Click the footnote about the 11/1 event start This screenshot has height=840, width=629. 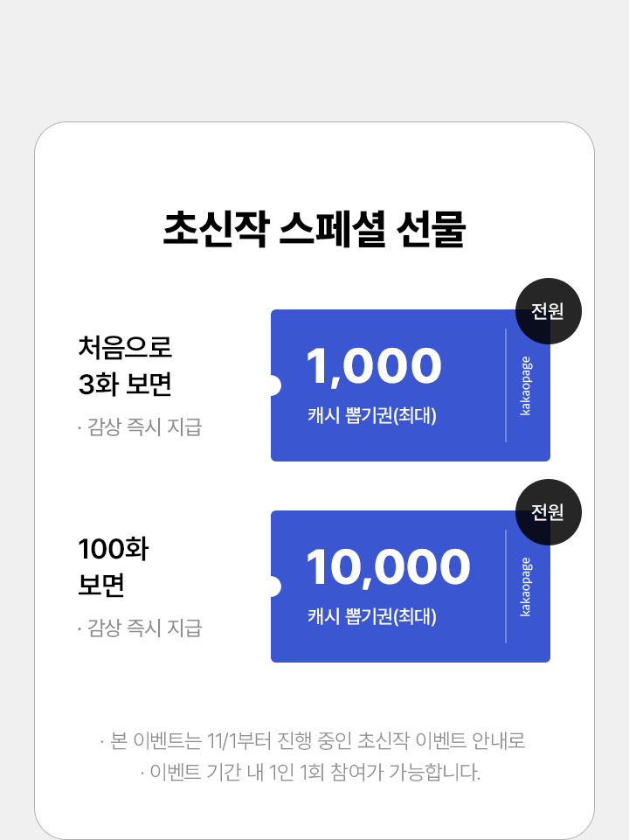[314, 741]
